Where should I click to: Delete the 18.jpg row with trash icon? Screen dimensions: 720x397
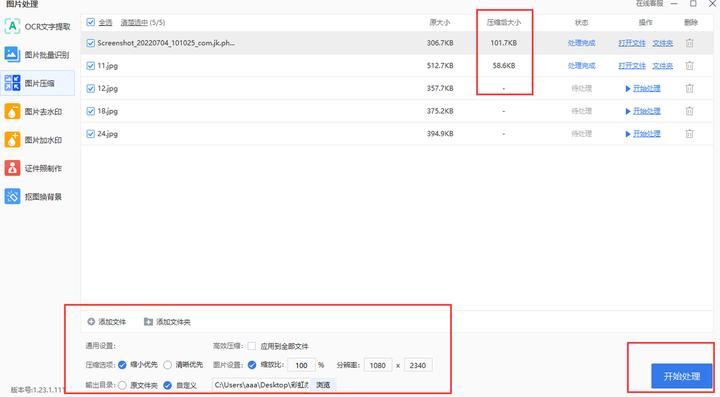[689, 111]
